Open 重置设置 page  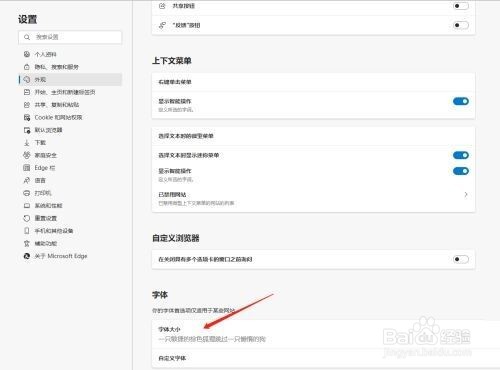click(x=70, y=218)
